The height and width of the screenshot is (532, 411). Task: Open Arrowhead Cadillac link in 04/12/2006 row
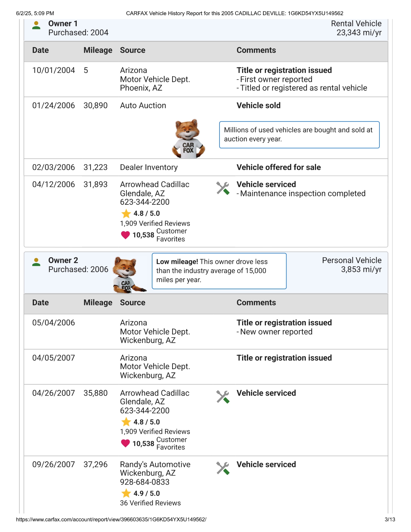(154, 184)
